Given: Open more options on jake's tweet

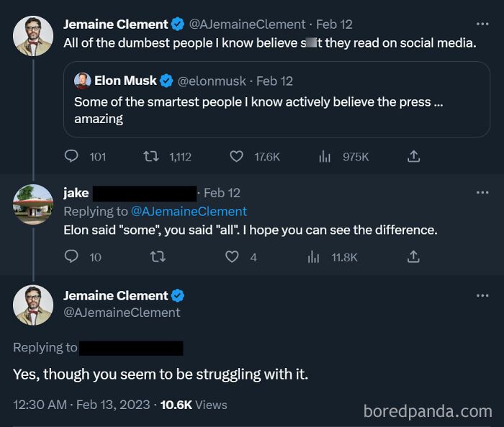Looking at the screenshot, I should 482,192.
